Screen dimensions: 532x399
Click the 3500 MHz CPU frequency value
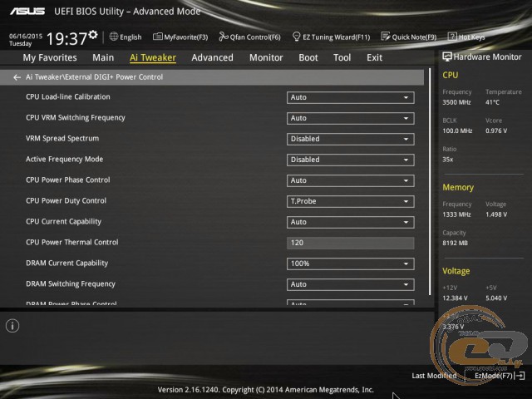(456, 102)
